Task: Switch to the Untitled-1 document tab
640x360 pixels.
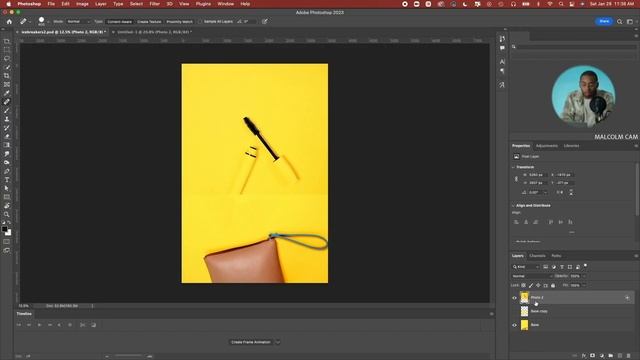Action: 154,32
